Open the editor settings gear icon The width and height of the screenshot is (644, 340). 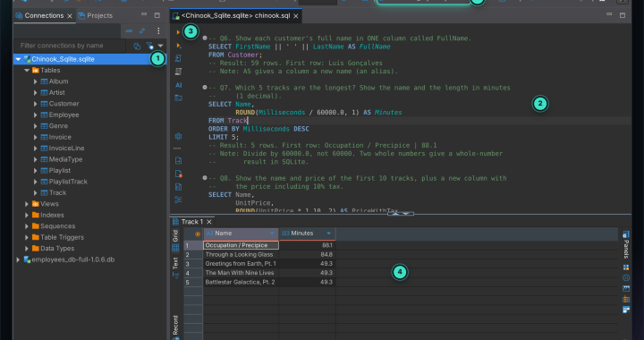coord(178,136)
